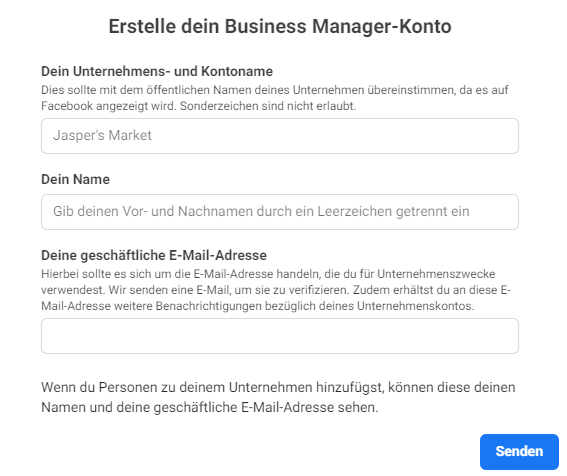The width and height of the screenshot is (567, 476).
Task: Click the description mentioning Sonderzeichen sind nicht erlaubt
Action: 275,98
